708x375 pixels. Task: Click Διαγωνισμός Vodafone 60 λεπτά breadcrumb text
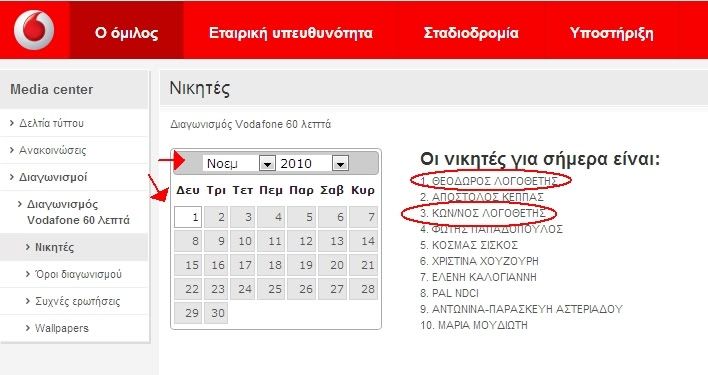click(251, 124)
